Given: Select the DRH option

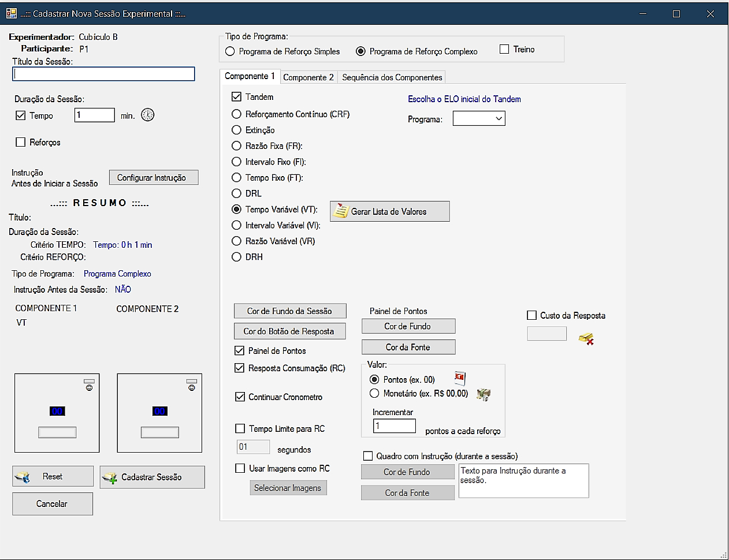Looking at the screenshot, I should pyautogui.click(x=236, y=257).
